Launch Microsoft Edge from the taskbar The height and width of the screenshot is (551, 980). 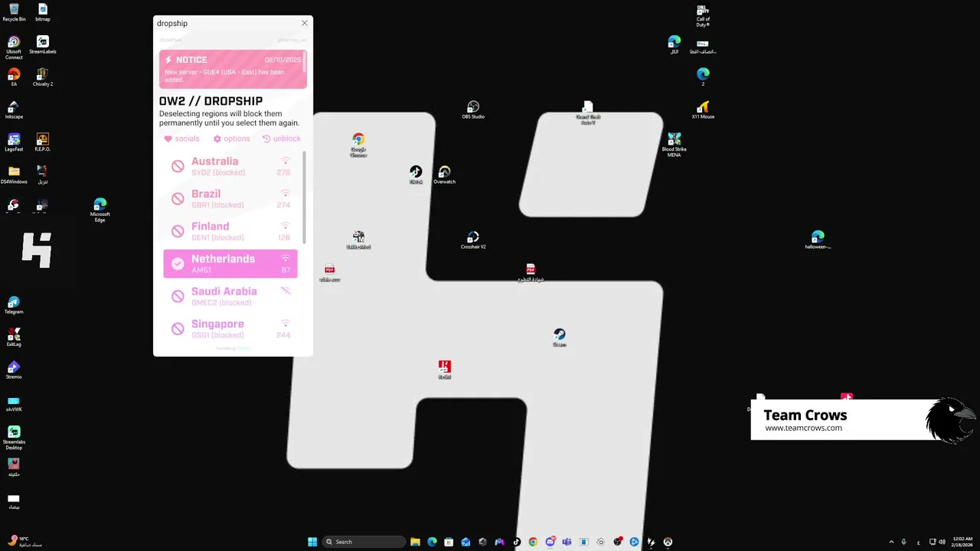432,542
